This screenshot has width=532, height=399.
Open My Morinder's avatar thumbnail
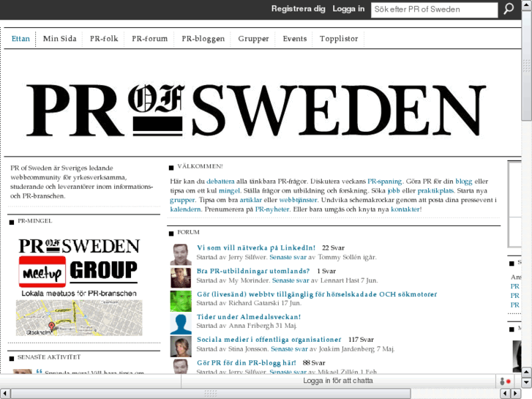click(x=181, y=277)
